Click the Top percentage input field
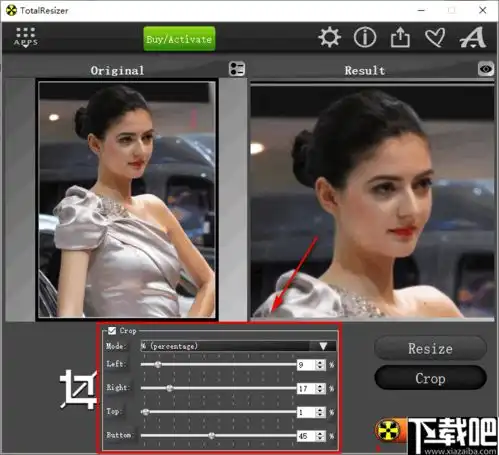The height and width of the screenshot is (455, 499). (306, 412)
